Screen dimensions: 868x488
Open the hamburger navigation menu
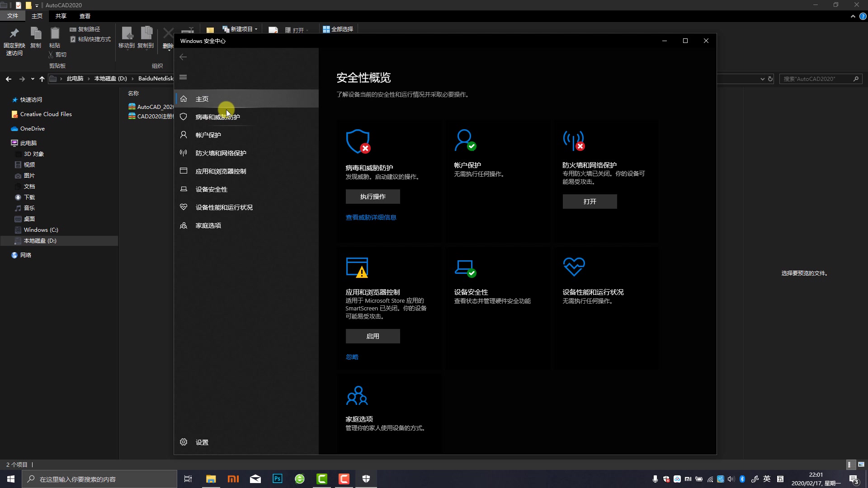point(183,77)
